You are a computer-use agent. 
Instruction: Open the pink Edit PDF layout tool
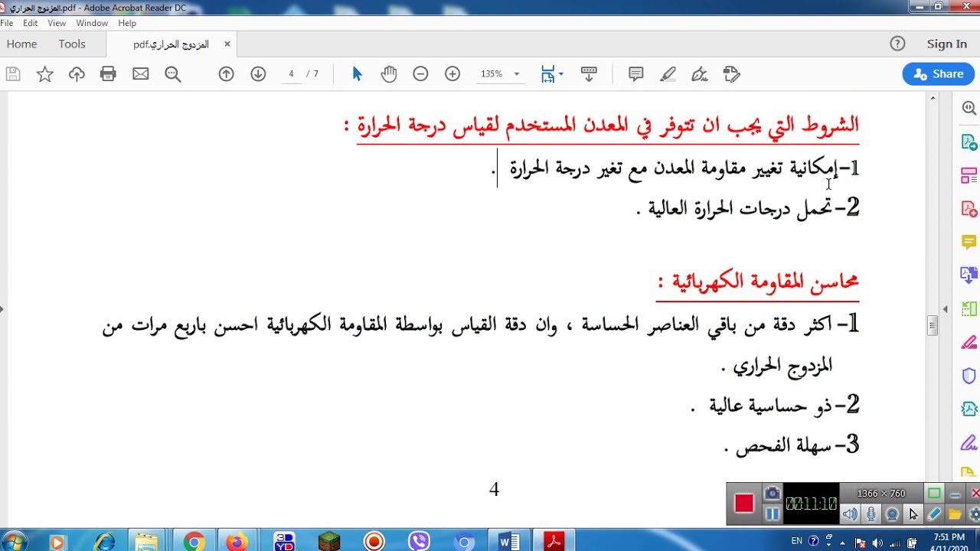969,175
